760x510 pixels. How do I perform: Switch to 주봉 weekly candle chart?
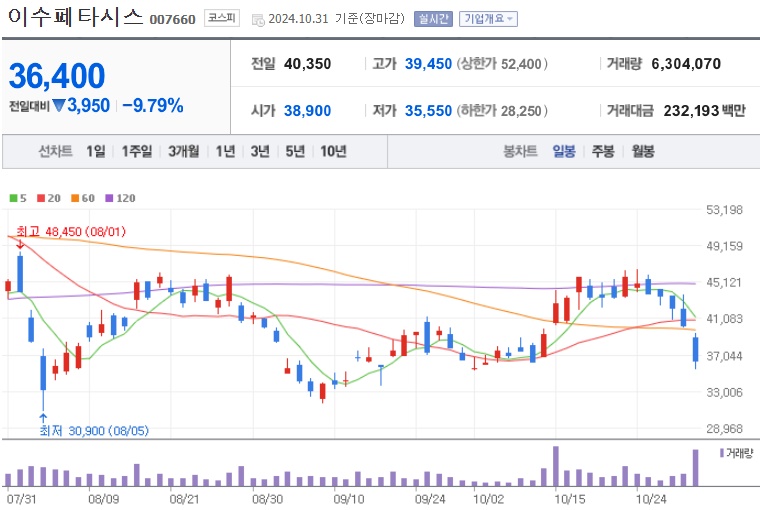(x=603, y=151)
